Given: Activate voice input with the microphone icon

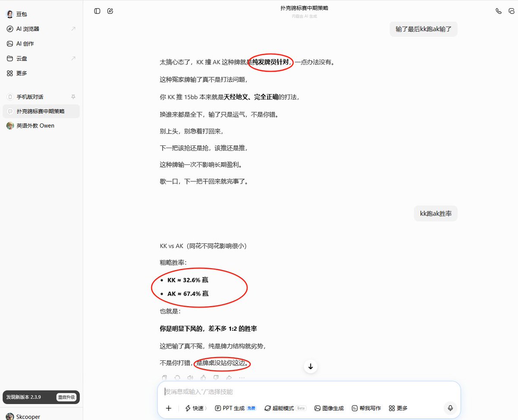Looking at the screenshot, I should (x=450, y=408).
